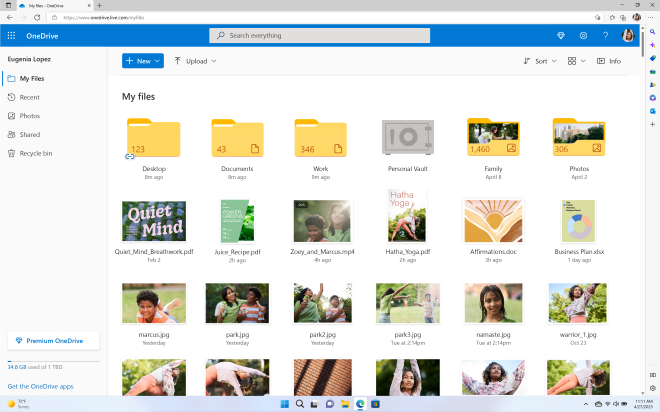Open namaste.jpg photo thumbnail
This screenshot has height=412, width=660.
coord(493,303)
